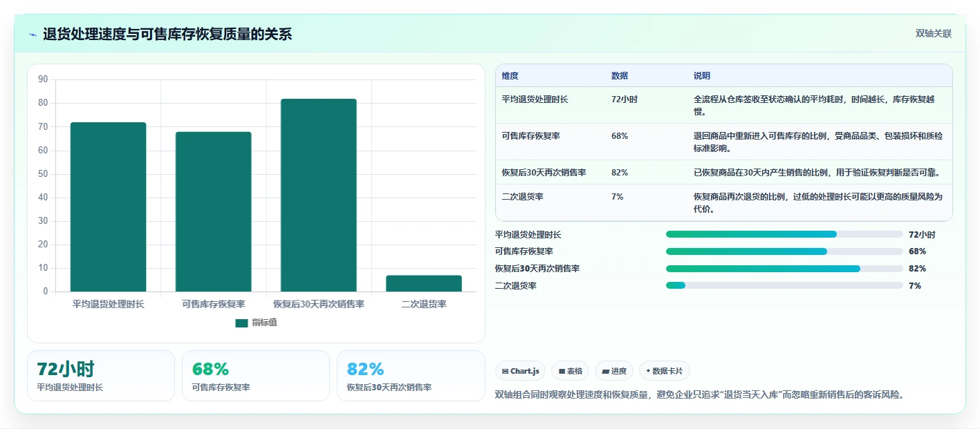Click the 数据 column header
This screenshot has height=429, width=980.
(x=620, y=76)
